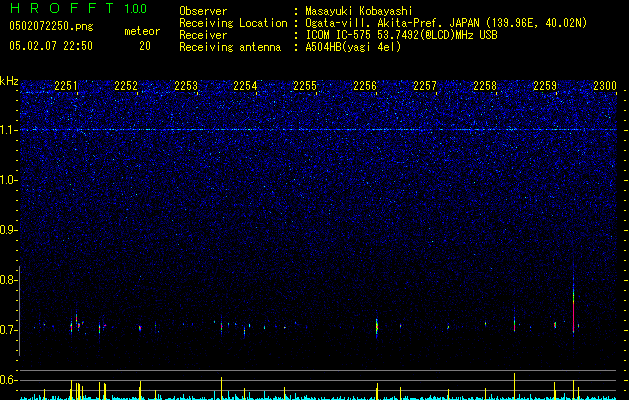Click time marker 2254
Viewport: 629px width, 400px height.
[245, 86]
